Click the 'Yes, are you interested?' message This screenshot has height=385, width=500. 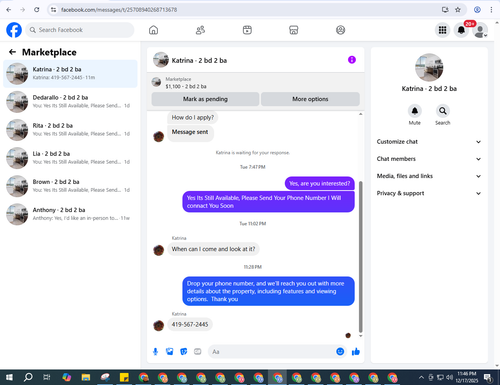click(x=319, y=183)
